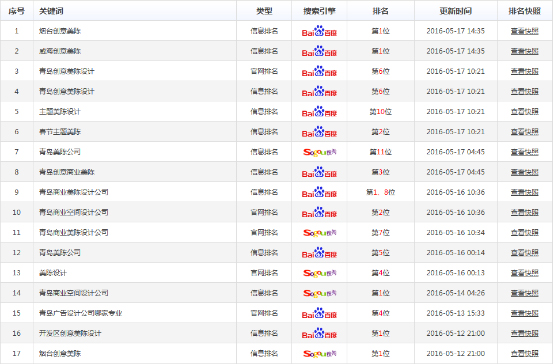
Task: Open 查看快照 link for row 8
Action: [x=525, y=172]
